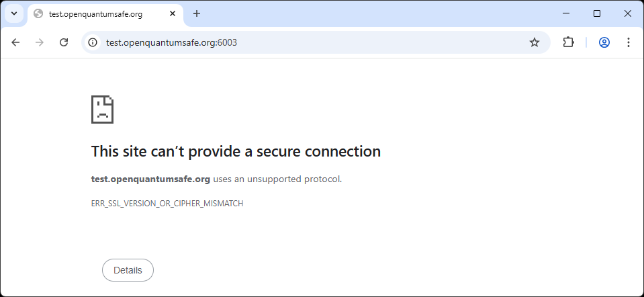Click the ERR_SSL_VERSION_OR_CIPHER_MISMATCH error code
The height and width of the screenshot is (297, 644).
point(167,204)
